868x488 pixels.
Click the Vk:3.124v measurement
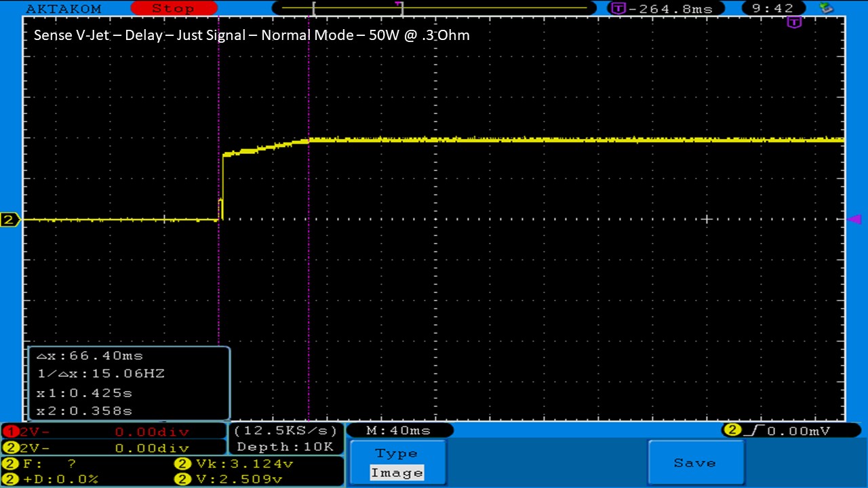pos(234,464)
